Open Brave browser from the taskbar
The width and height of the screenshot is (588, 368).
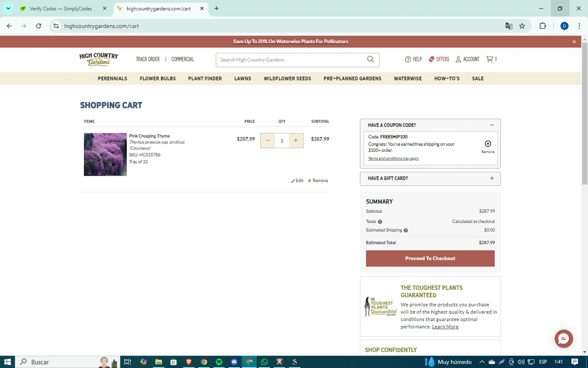click(189, 362)
